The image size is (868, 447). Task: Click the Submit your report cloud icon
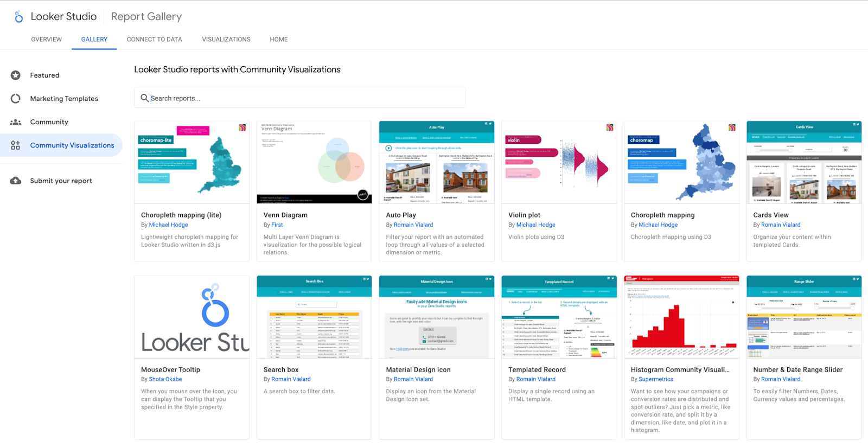tap(16, 181)
